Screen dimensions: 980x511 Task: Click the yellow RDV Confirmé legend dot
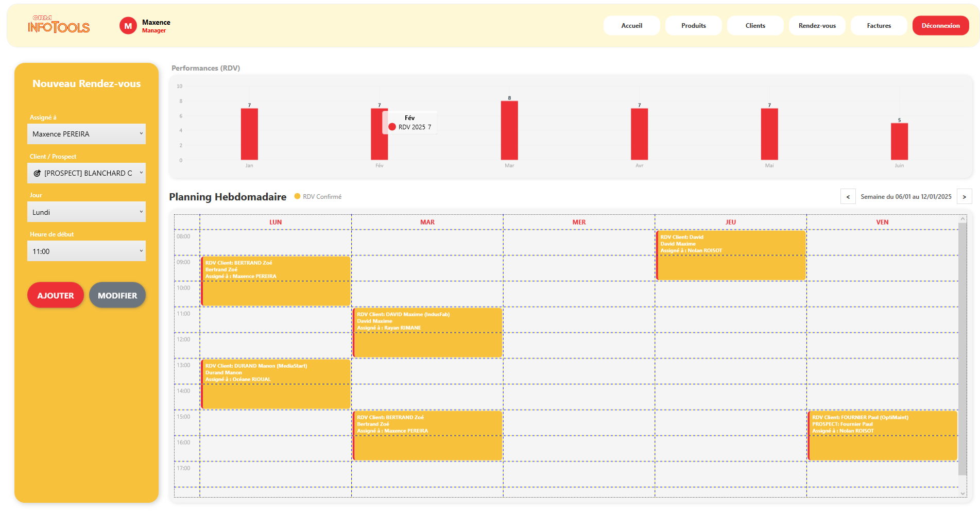coord(297,196)
